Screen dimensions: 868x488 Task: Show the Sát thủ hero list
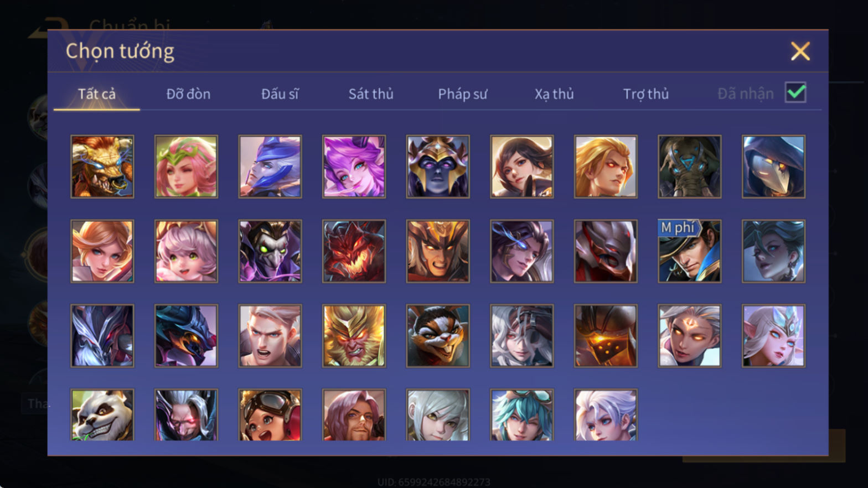(x=371, y=94)
